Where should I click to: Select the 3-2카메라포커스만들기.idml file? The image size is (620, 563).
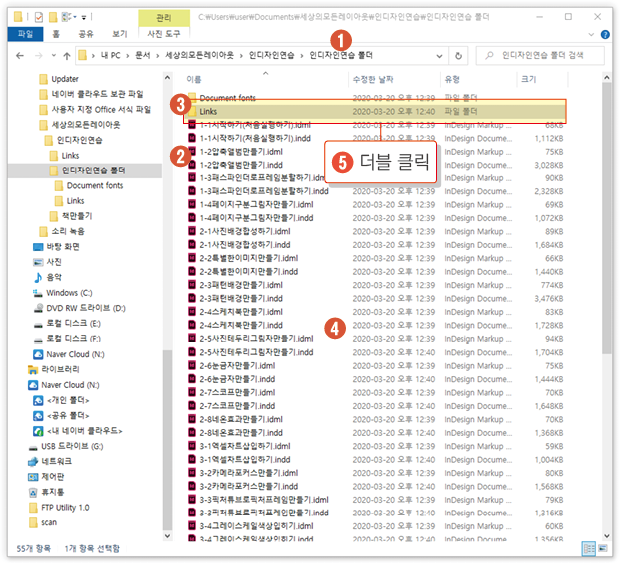(248, 473)
